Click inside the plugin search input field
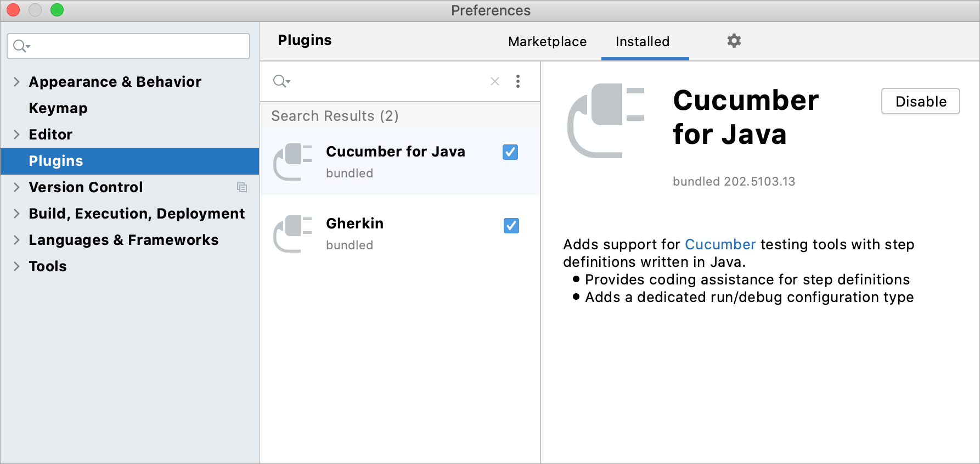Viewport: 980px width, 464px height. click(384, 81)
